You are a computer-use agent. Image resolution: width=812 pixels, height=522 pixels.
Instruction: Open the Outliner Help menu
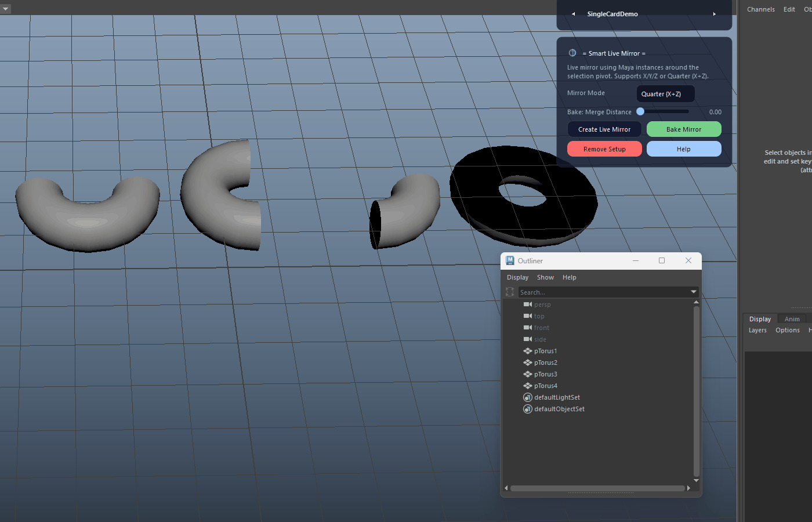[x=570, y=277]
